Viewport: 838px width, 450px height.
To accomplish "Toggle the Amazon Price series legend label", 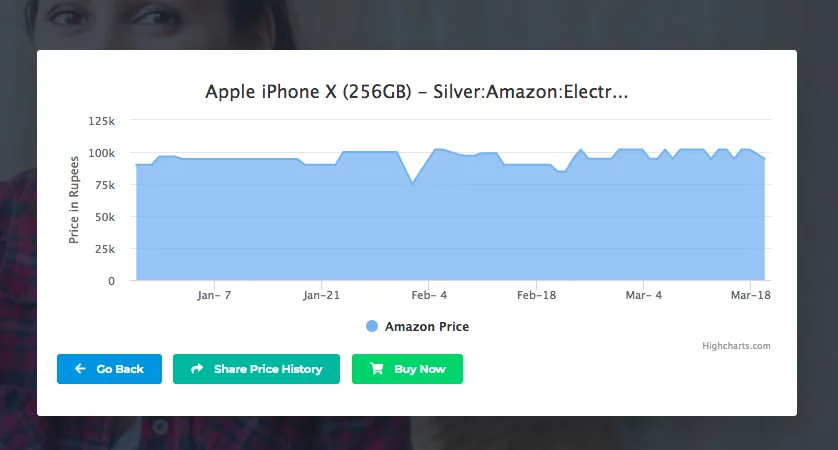I will pos(426,327).
